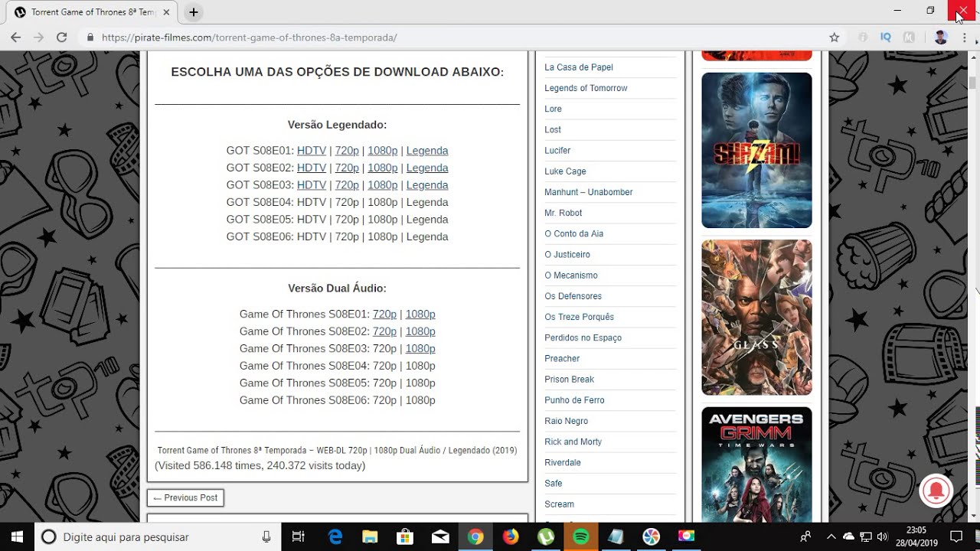Open Microsoft Store from taskbar
The height and width of the screenshot is (551, 980).
(x=405, y=536)
